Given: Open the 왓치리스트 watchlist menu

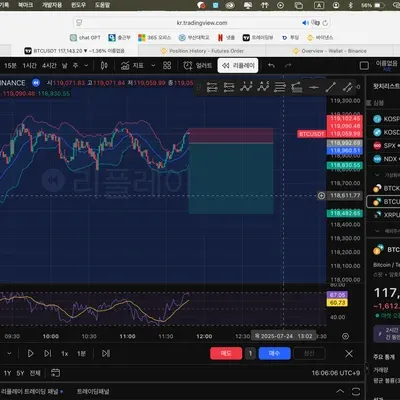Looking at the screenshot, I should (x=386, y=87).
